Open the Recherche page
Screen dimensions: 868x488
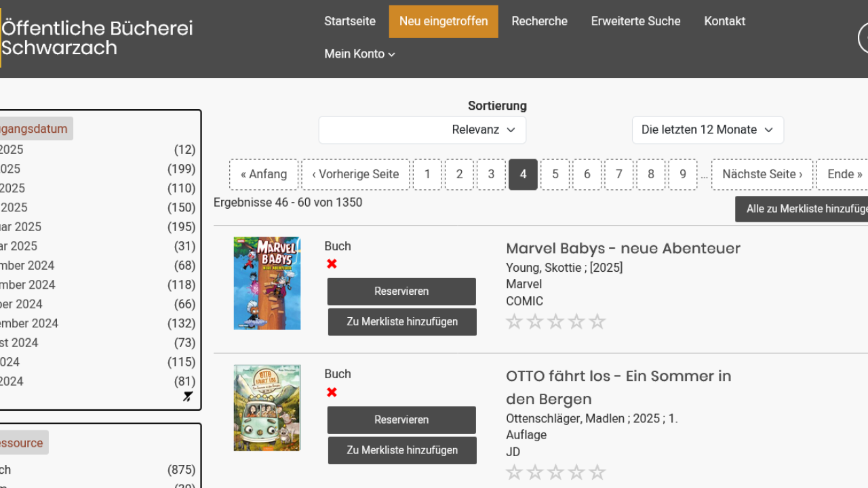coord(540,21)
